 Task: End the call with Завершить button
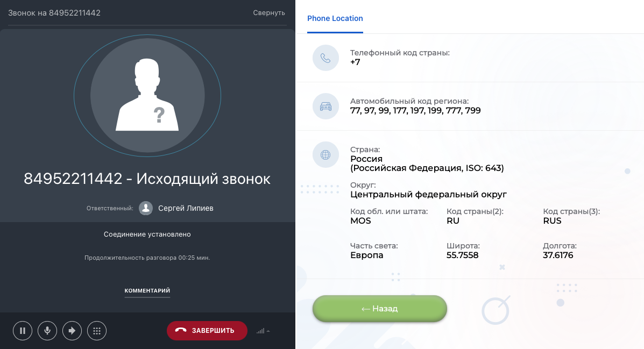(207, 331)
